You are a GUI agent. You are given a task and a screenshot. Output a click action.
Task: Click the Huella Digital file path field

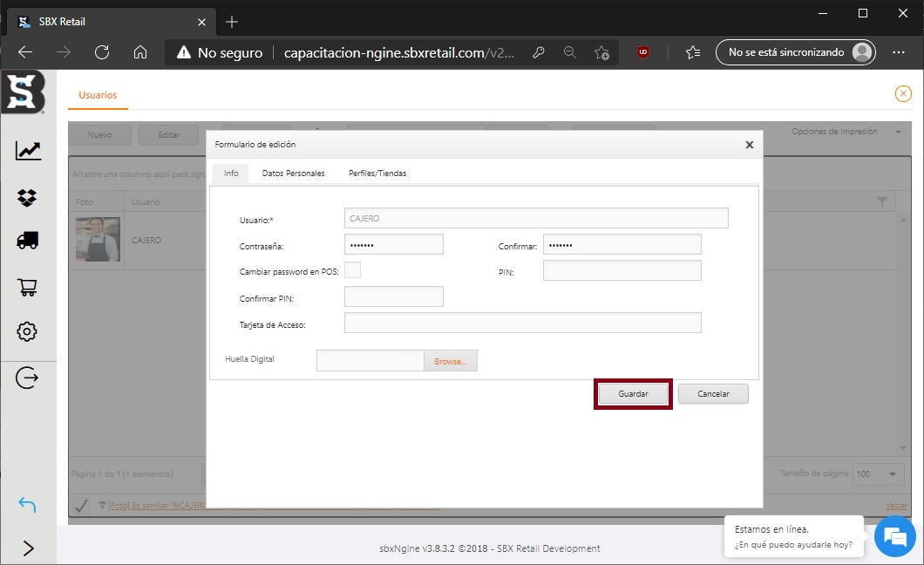(370, 361)
